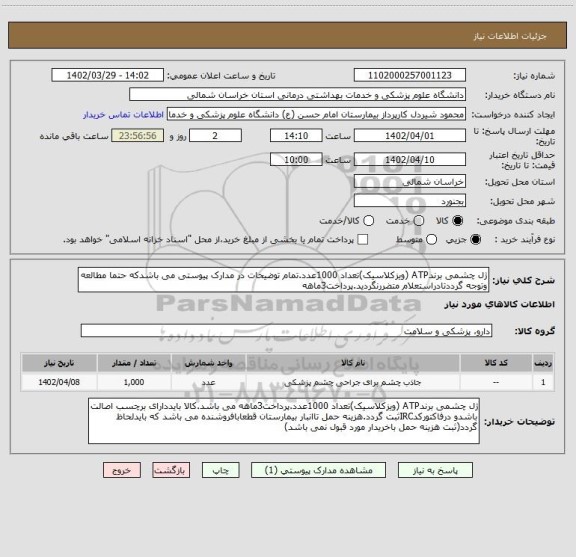Click the نام کالا column header
Viewport: 576px width, 557px height.
353,363
